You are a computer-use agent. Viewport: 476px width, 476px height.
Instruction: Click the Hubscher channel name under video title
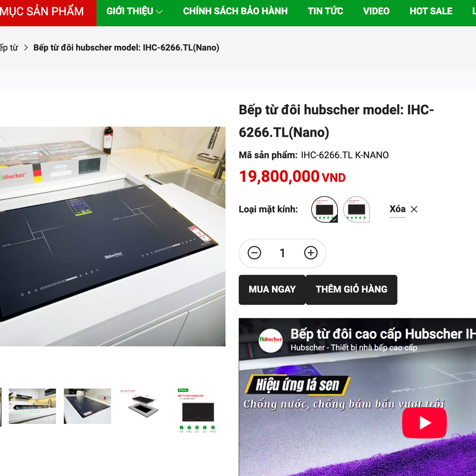[354, 348]
